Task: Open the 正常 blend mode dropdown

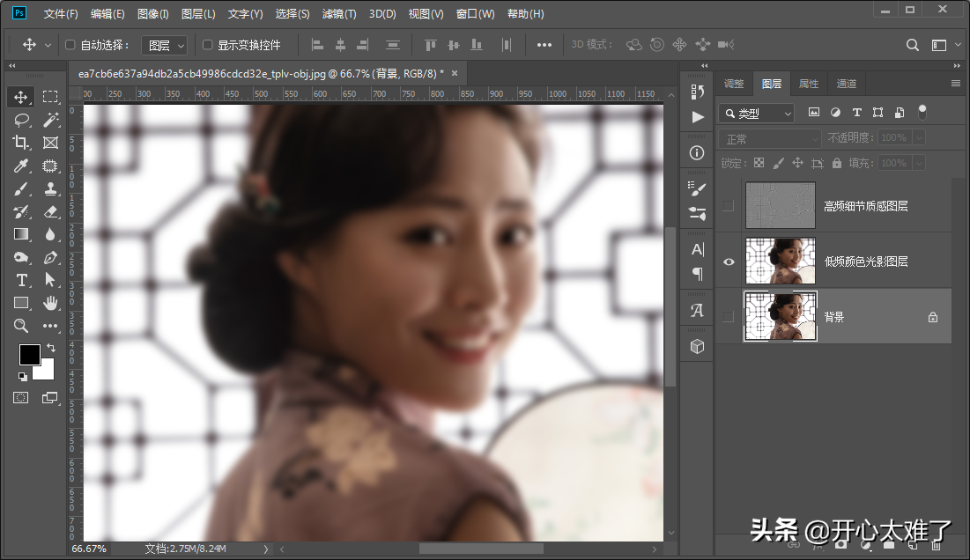Action: [771, 138]
